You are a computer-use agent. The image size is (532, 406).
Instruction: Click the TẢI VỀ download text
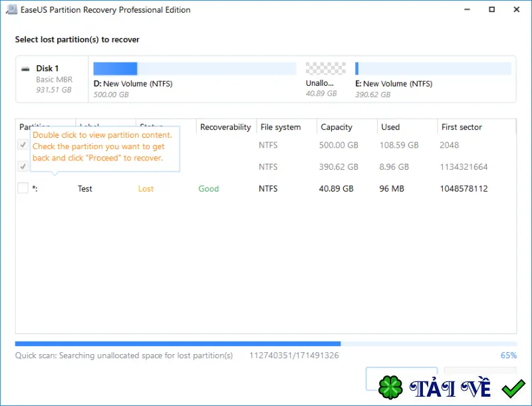click(450, 387)
